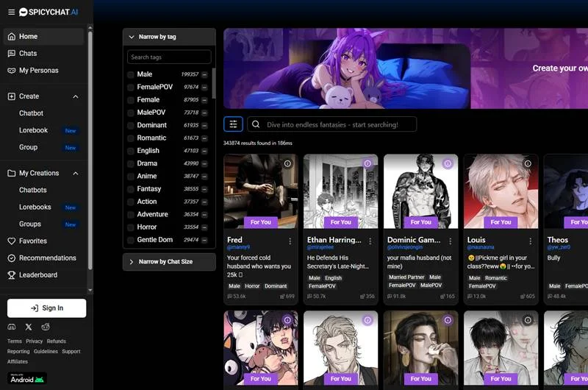Follow the Privacy link in the footer
Viewport: 588px width, 390px height.
(35, 341)
